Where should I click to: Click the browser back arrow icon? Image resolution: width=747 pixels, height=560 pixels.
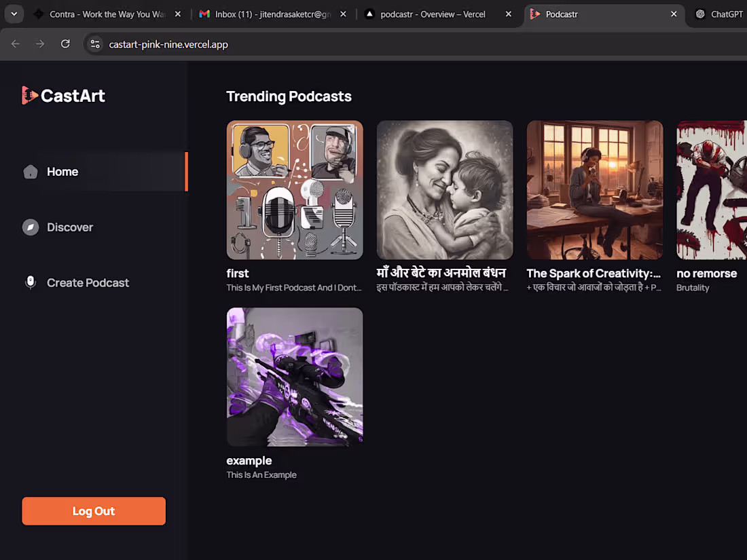[15, 43]
